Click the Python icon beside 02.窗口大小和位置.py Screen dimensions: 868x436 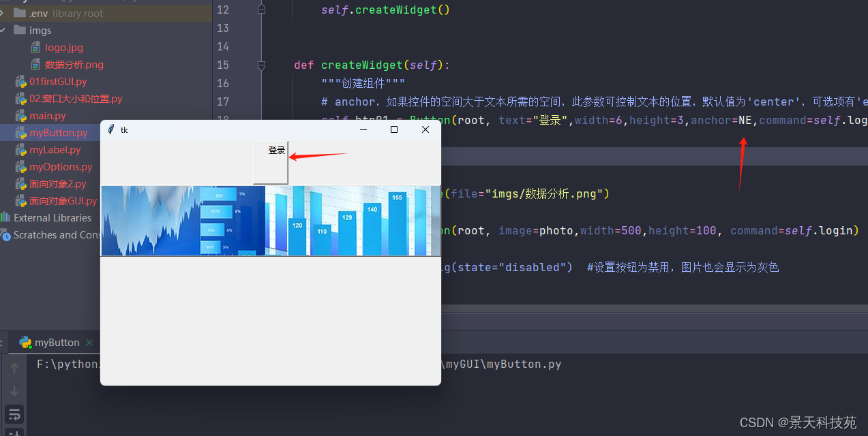20,99
